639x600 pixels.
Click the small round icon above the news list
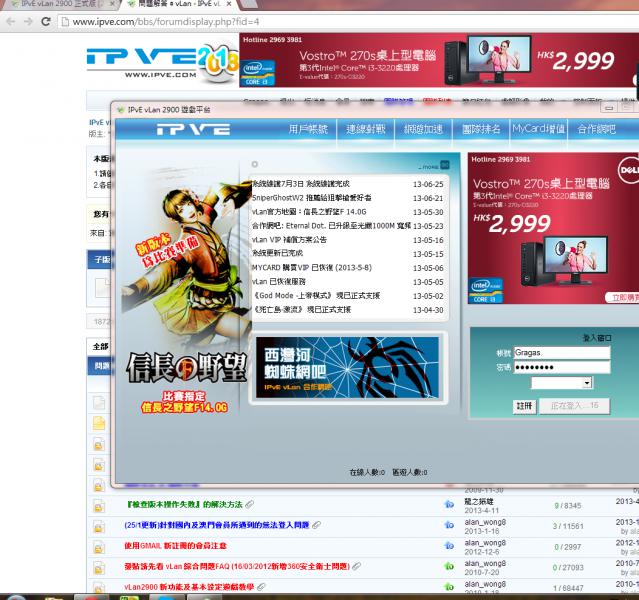point(255,164)
